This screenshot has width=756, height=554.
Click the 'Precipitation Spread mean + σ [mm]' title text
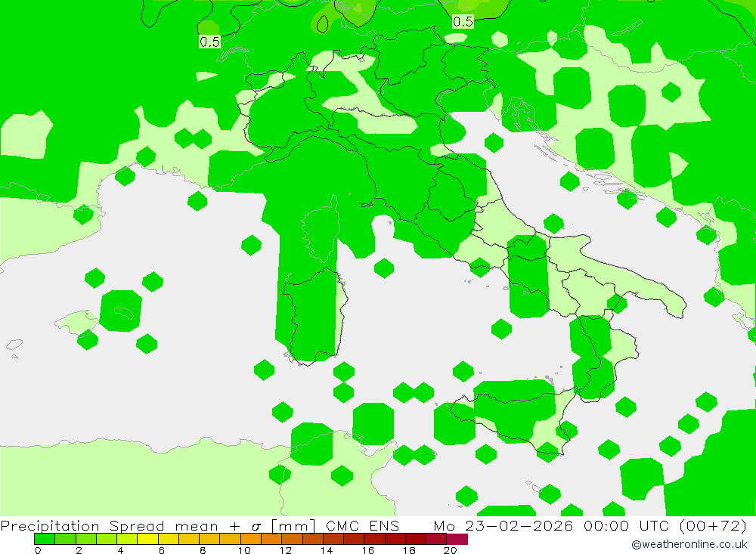pyautogui.click(x=158, y=525)
